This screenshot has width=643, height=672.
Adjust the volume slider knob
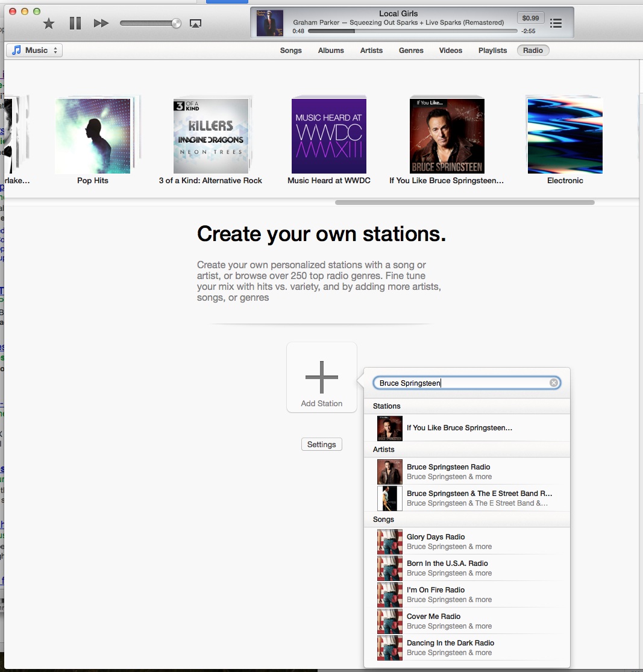tap(176, 24)
